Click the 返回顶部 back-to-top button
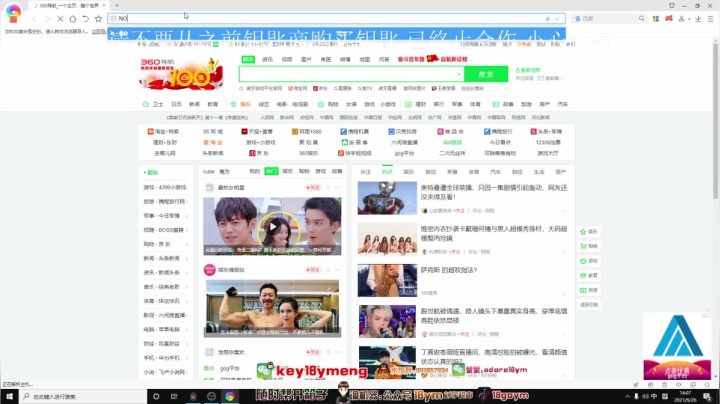The image size is (720, 404). (589, 305)
